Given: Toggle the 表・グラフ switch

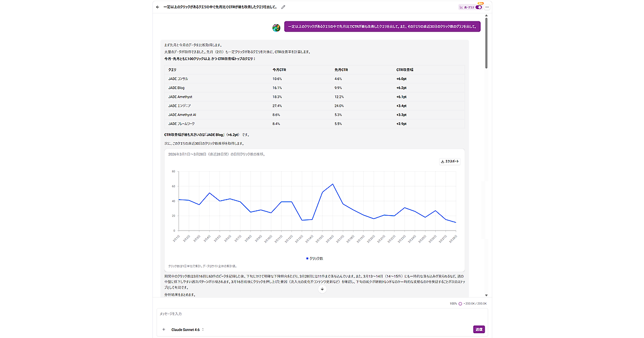Looking at the screenshot, I should click(479, 7).
